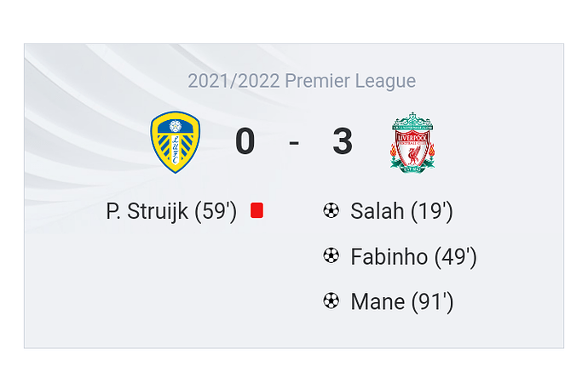The width and height of the screenshot is (588, 378).
Task: Open the Premier League competition name
Action: tap(350, 81)
